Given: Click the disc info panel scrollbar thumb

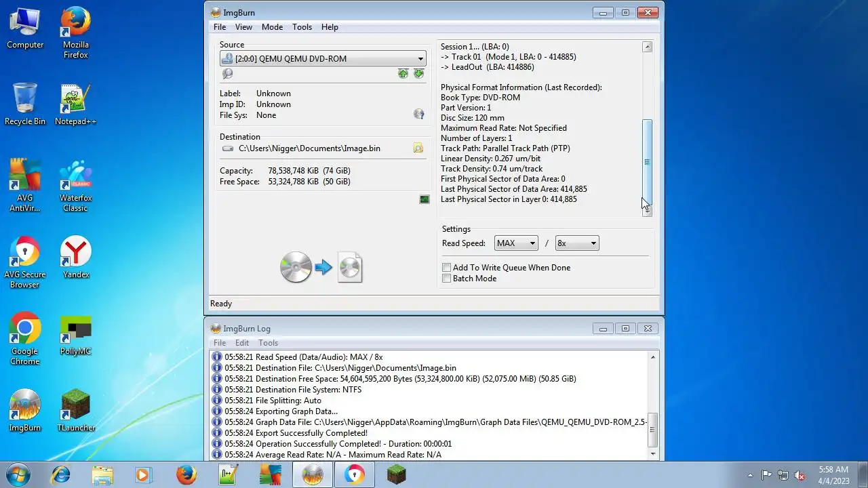Looking at the screenshot, I should coord(647,161).
